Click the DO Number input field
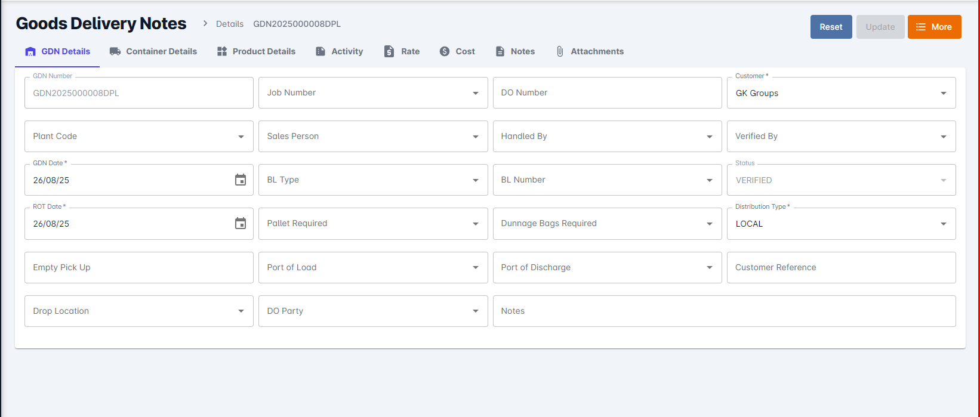Image resolution: width=980 pixels, height=417 pixels. pos(607,93)
